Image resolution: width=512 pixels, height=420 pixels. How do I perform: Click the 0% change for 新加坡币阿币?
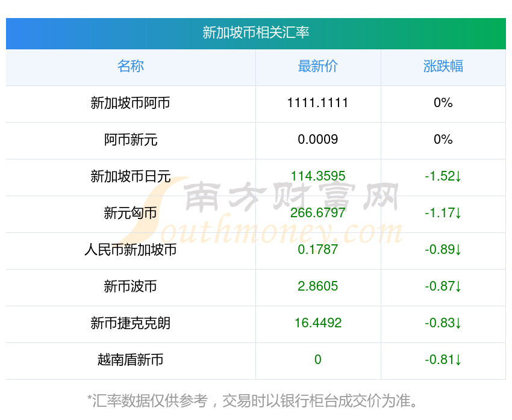pyautogui.click(x=443, y=103)
